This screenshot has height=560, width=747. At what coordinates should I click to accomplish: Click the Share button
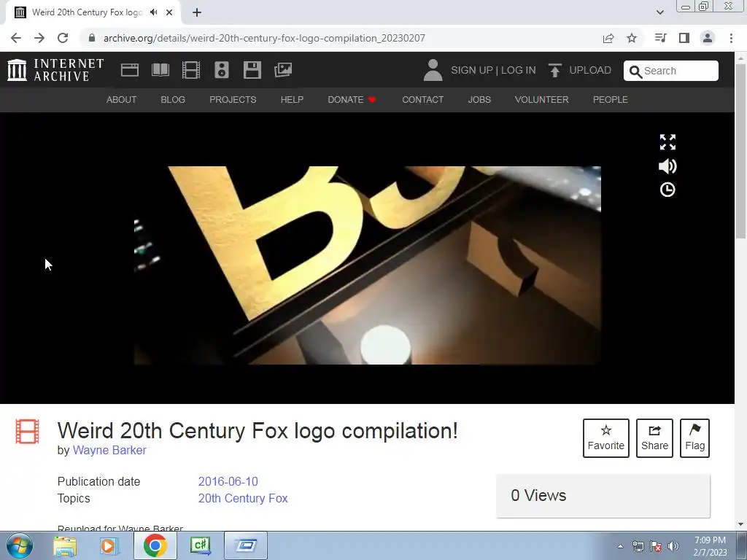point(654,438)
